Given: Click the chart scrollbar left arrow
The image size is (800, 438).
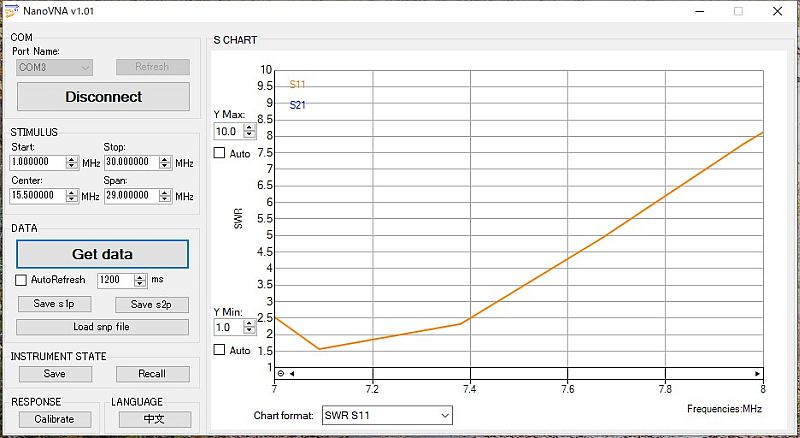Looking at the screenshot, I should tap(292, 373).
